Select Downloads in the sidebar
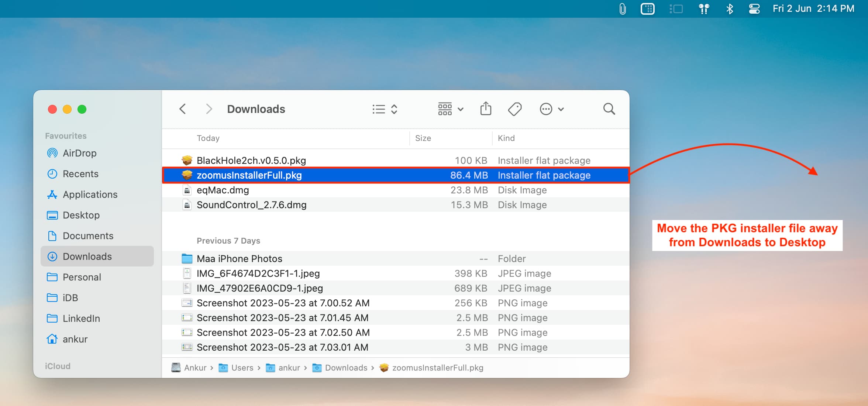Screen dimensions: 868x406 (x=97, y=256)
